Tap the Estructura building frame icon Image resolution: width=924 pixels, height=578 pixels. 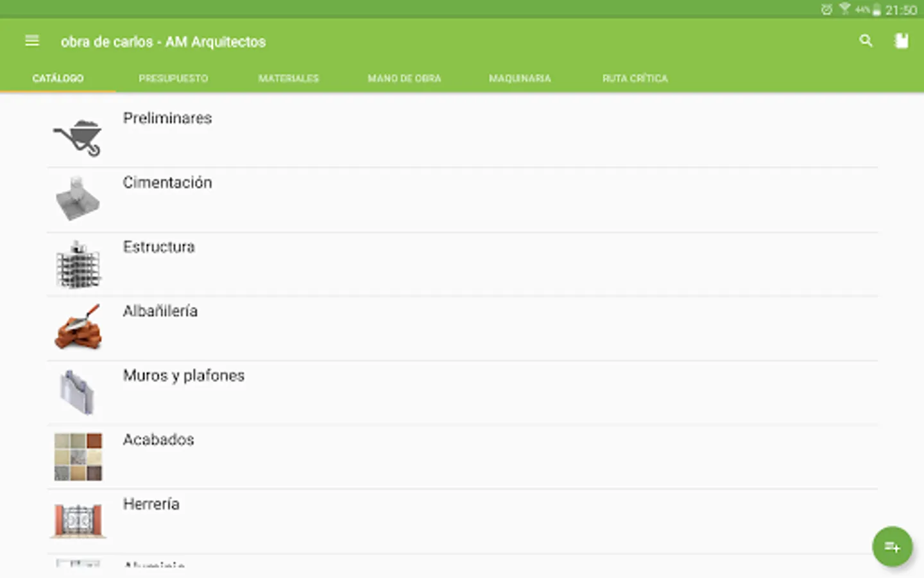tap(78, 264)
